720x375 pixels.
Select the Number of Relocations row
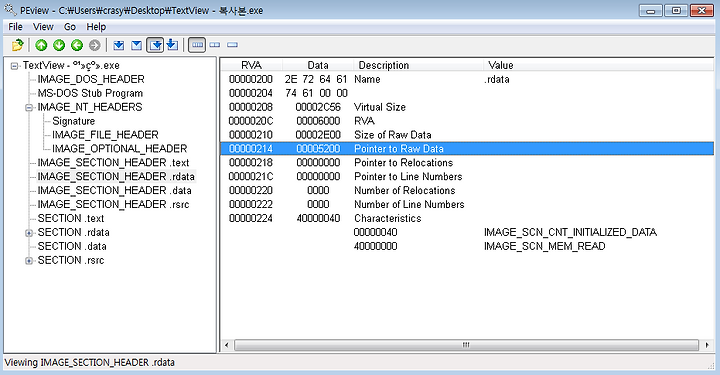click(467, 190)
